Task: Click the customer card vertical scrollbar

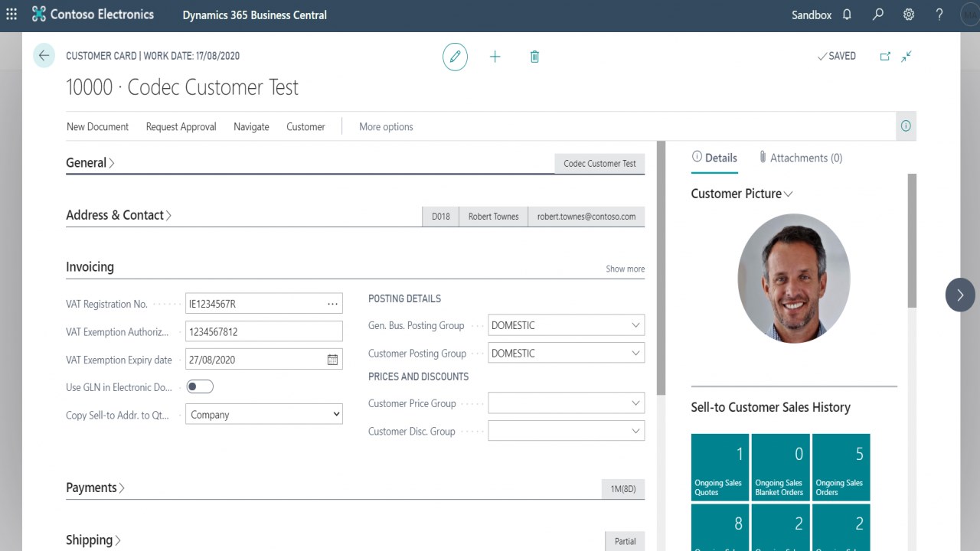Action: (x=661, y=268)
